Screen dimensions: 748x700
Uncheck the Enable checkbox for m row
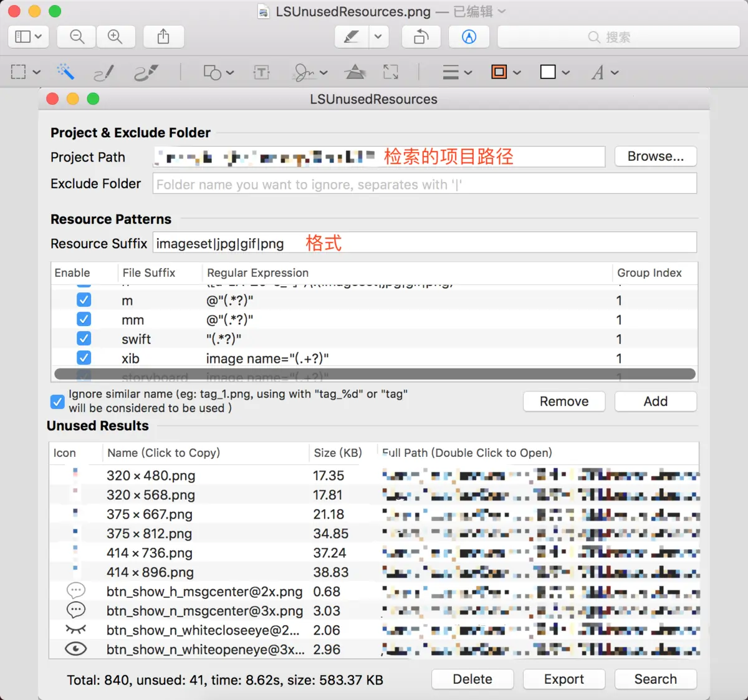click(x=84, y=300)
